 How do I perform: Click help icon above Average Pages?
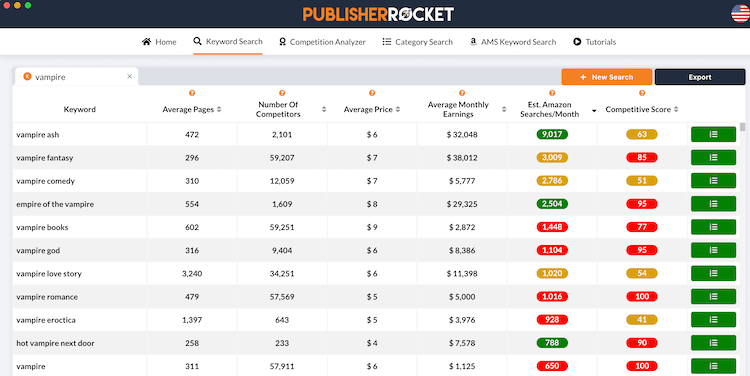click(x=192, y=93)
